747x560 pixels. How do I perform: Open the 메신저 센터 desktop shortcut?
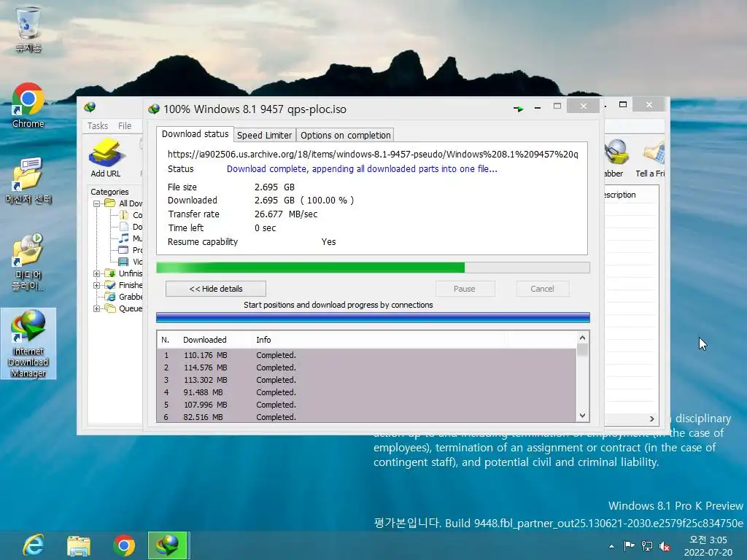pyautogui.click(x=28, y=181)
